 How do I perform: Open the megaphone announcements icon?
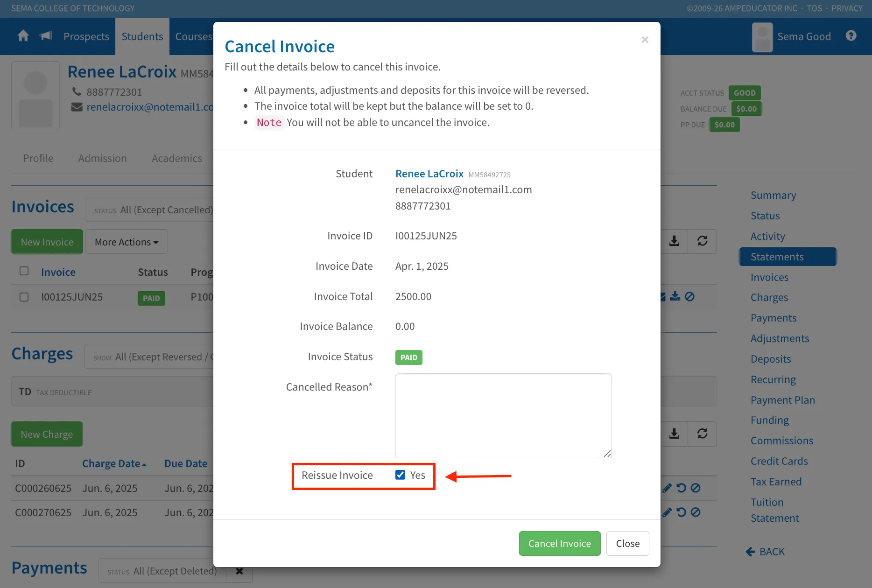point(46,36)
